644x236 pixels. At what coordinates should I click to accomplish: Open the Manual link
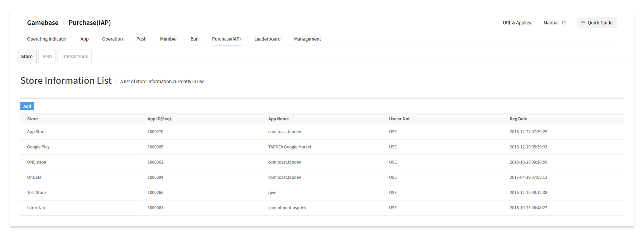[x=551, y=23]
